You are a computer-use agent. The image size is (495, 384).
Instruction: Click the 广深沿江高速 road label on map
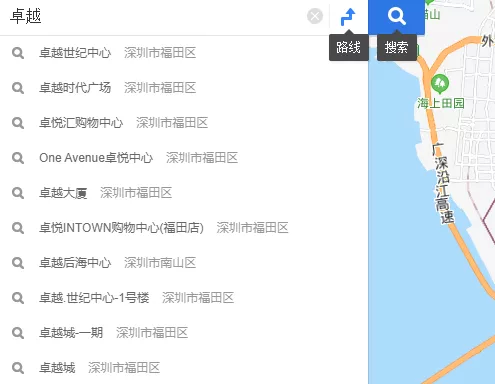[443, 183]
